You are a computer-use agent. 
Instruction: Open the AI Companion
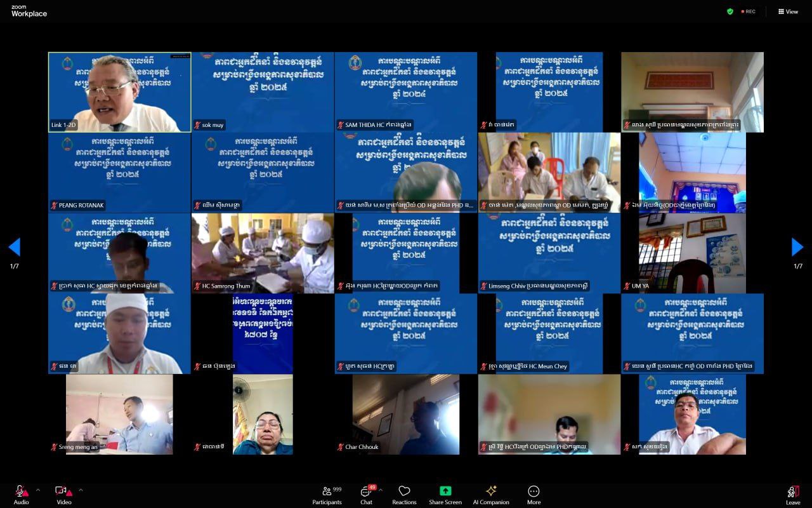pos(491,495)
